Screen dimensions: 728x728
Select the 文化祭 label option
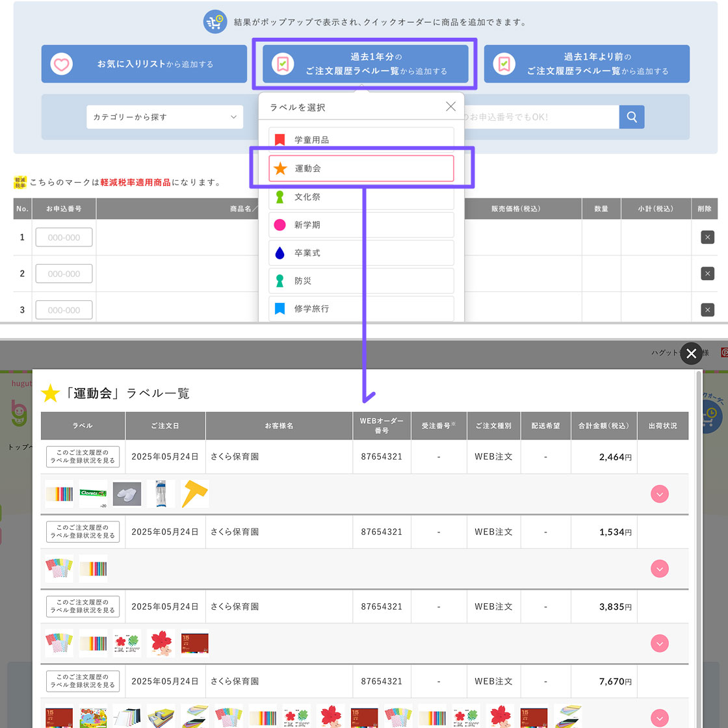(361, 197)
